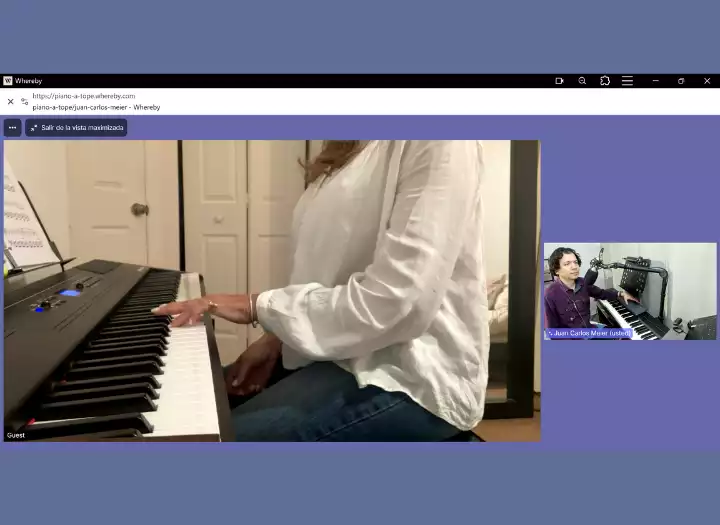Restore down the Whereby window
720x525 pixels.
coord(681,81)
